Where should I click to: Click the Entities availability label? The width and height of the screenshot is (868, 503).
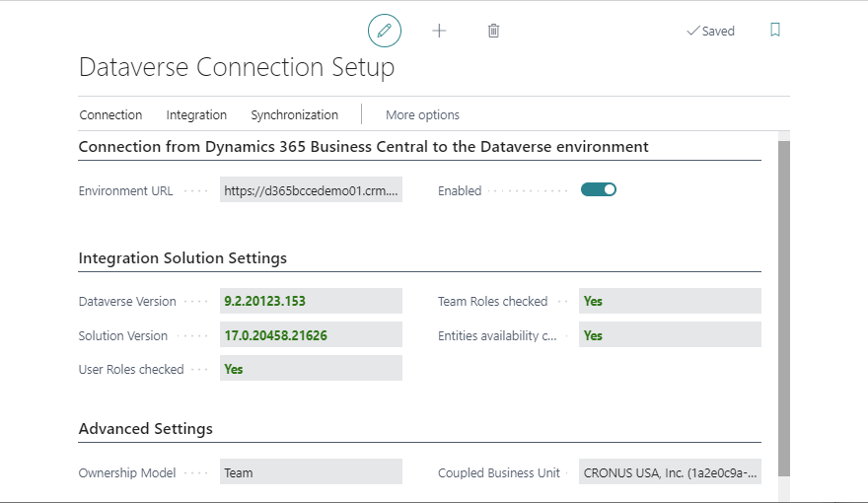[x=497, y=336]
